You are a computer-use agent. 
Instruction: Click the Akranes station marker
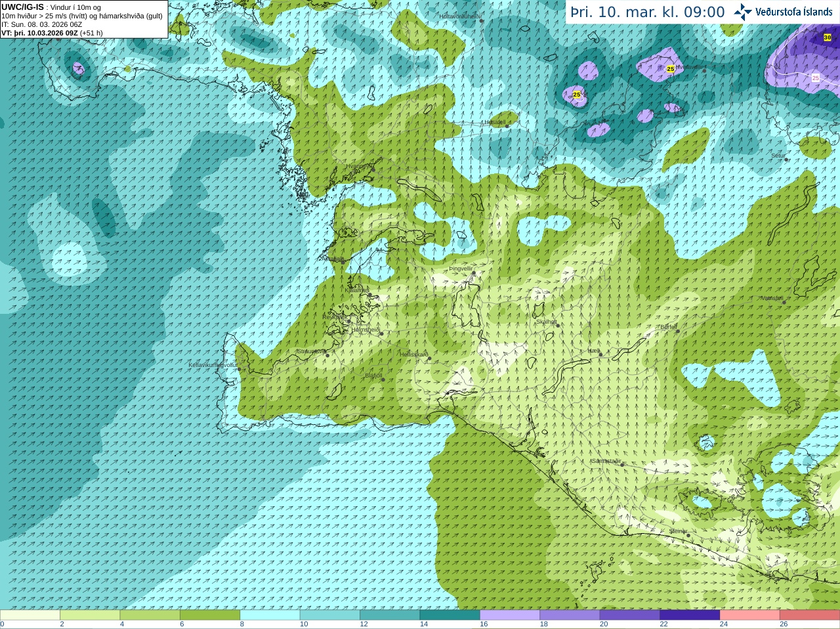tap(342, 262)
